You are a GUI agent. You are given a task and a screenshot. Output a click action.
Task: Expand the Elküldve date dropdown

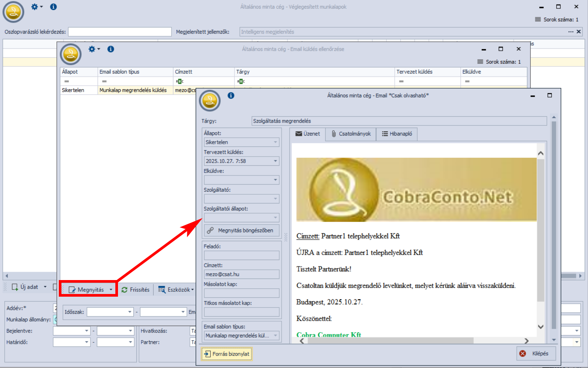(x=276, y=180)
